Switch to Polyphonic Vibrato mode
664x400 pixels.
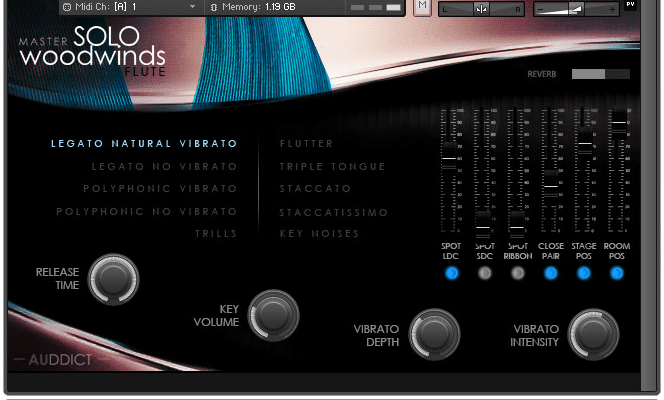(160, 188)
